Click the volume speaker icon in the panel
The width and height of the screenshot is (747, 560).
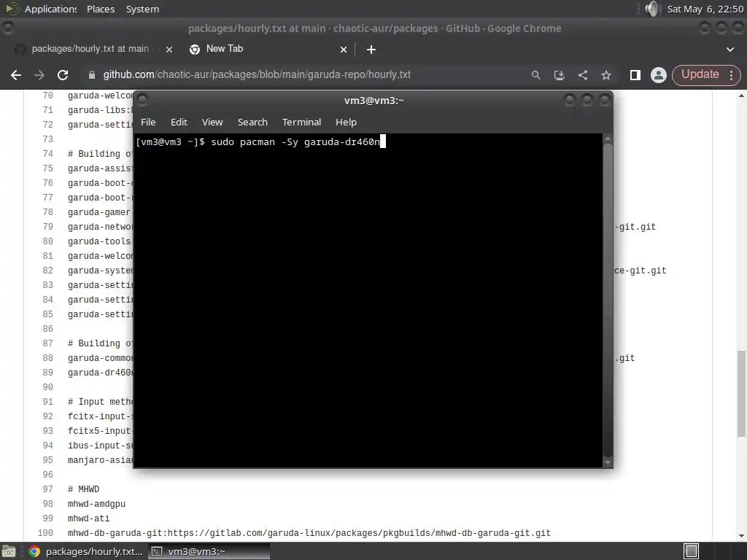651,9
